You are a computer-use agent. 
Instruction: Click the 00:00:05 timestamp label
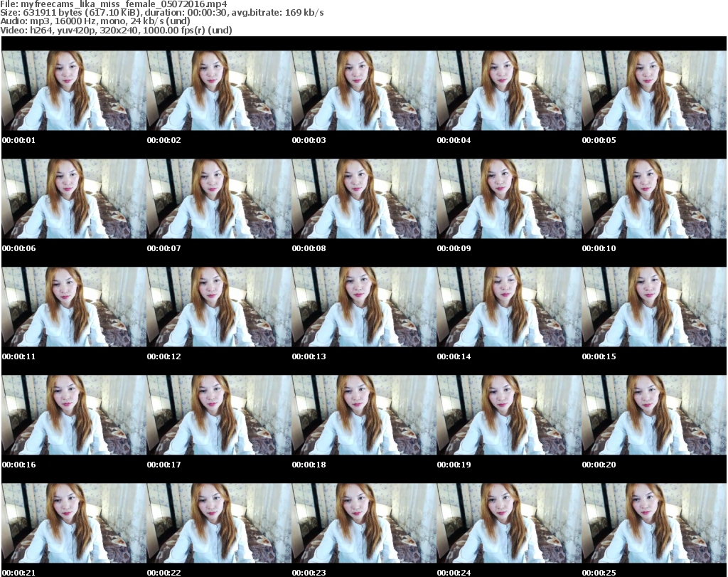click(x=599, y=140)
